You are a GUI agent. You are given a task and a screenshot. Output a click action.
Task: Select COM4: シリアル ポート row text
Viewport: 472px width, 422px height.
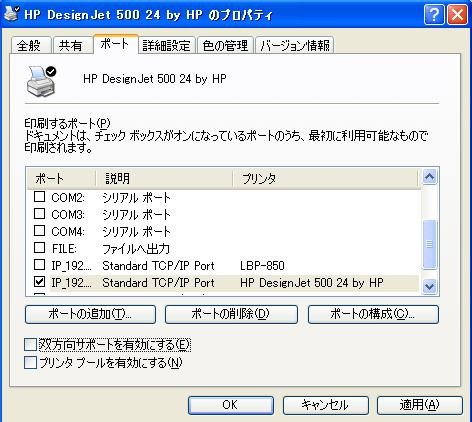[136, 232]
